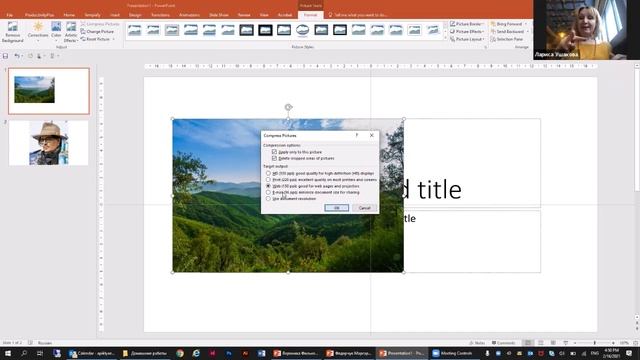Click the Comments button in status bar
The width and height of the screenshot is (640, 360).
pos(504,343)
